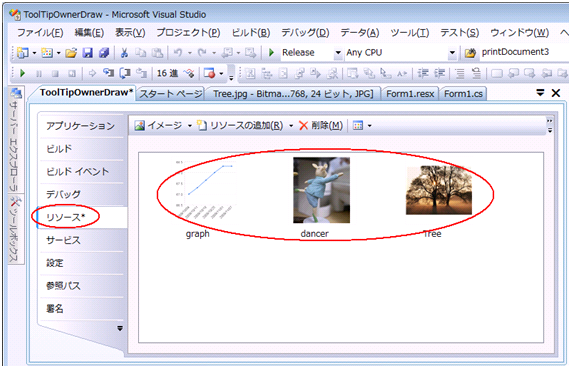Click the Break All pause icon
571x368 pixels.
39,74
